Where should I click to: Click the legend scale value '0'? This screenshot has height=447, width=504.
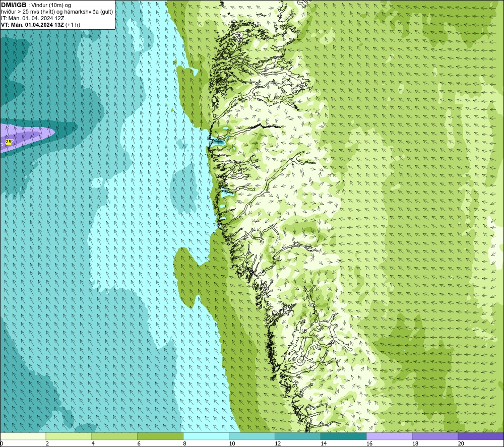click(x=2, y=444)
